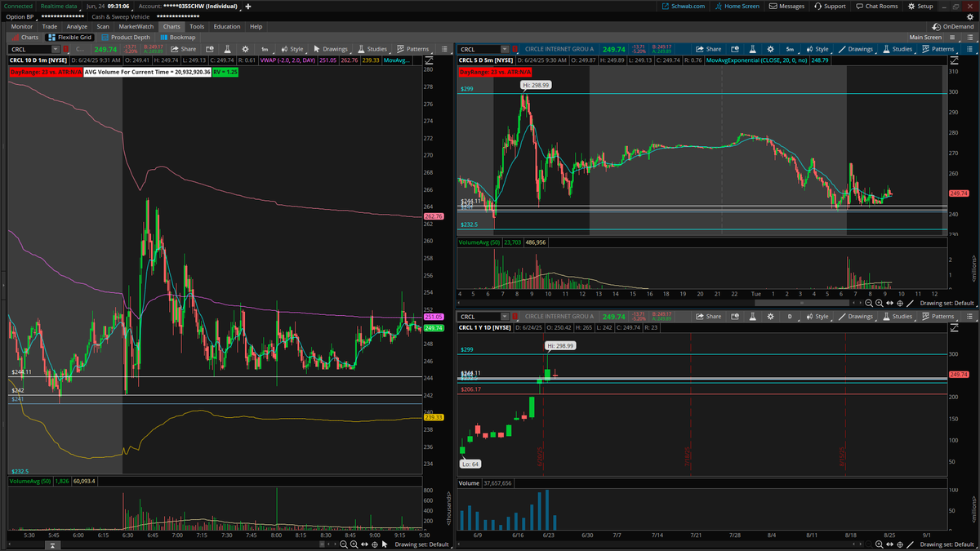This screenshot has height=551, width=980.
Task: Open the Monitor tab
Action: click(22, 26)
